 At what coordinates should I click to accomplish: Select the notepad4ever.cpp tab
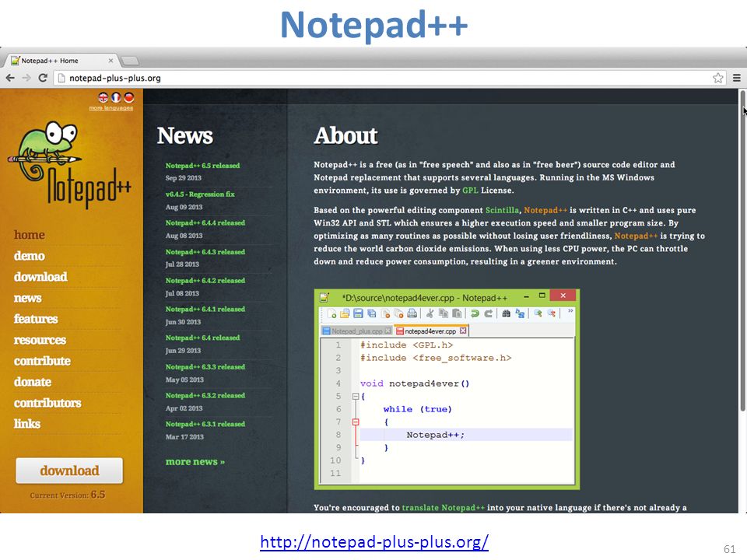click(x=430, y=331)
